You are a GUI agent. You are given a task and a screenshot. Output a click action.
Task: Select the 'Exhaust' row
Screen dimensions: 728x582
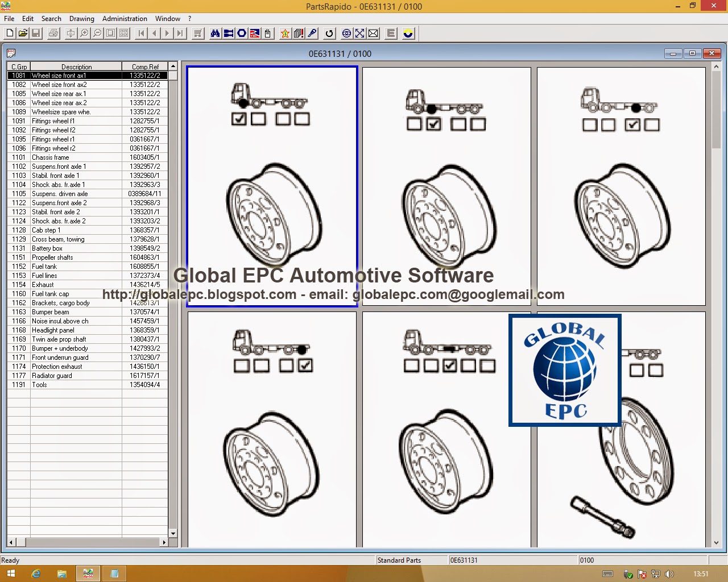click(x=88, y=285)
